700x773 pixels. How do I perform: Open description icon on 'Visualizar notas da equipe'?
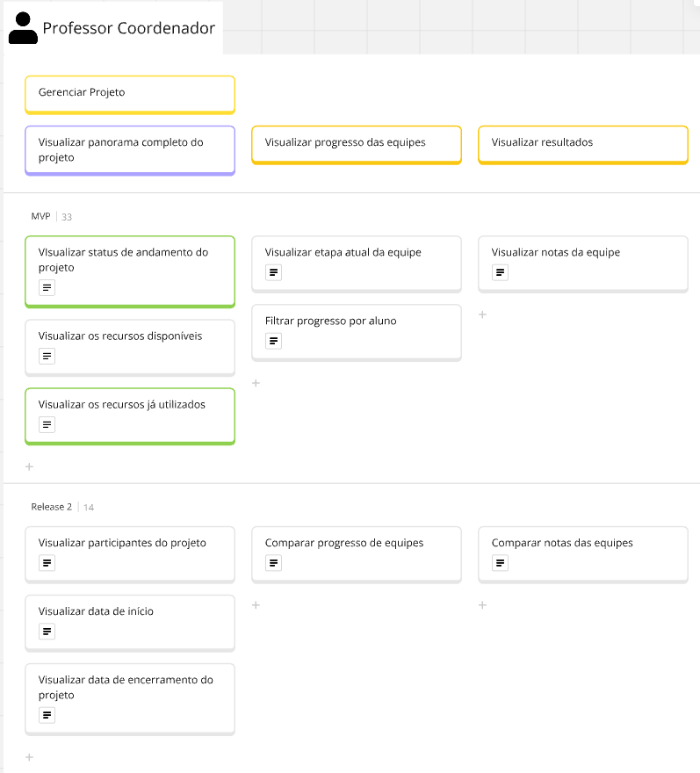click(x=500, y=272)
